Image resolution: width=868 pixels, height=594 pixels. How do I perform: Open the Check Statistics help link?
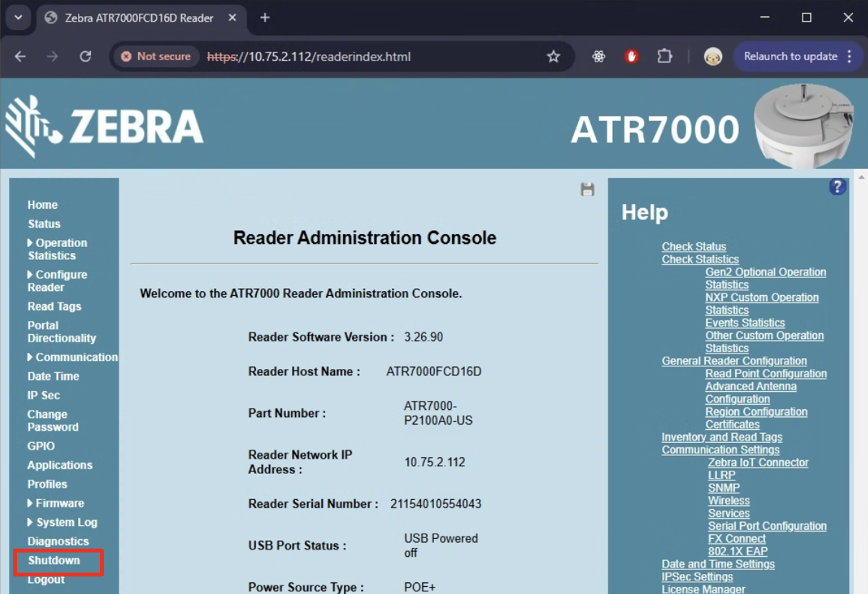pyautogui.click(x=700, y=259)
